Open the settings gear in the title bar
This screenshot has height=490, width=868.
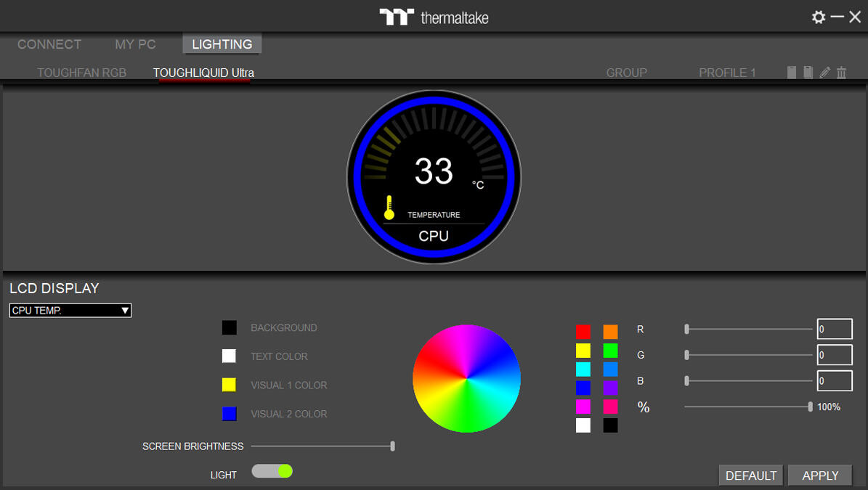coord(818,17)
